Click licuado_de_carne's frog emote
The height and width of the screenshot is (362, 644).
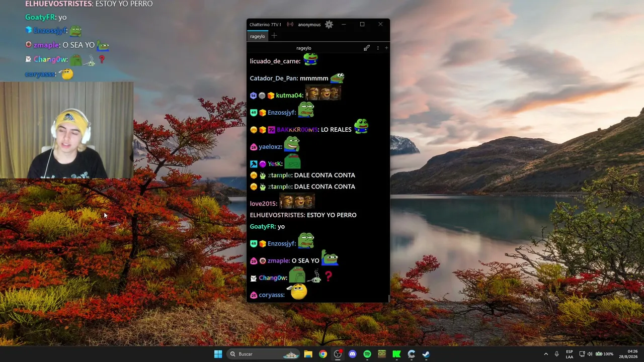[x=310, y=59]
